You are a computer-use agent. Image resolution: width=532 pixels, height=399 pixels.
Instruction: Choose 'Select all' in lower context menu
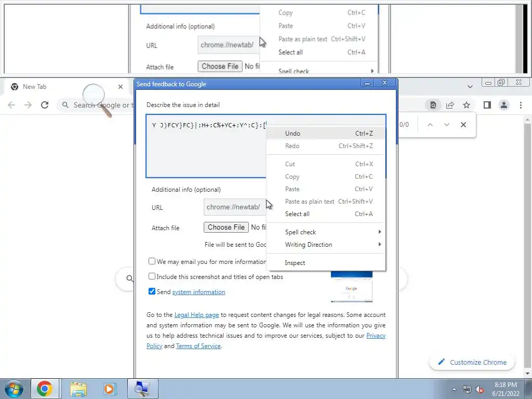[x=326, y=214]
